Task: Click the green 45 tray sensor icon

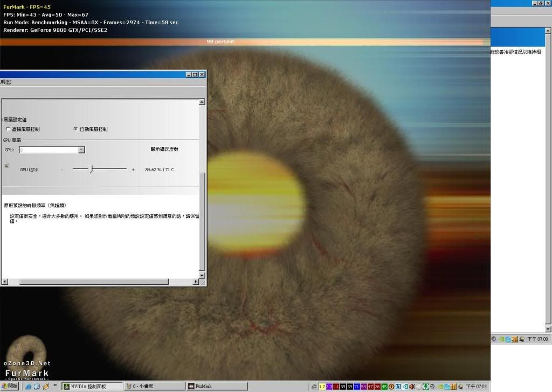Action: coord(384,387)
